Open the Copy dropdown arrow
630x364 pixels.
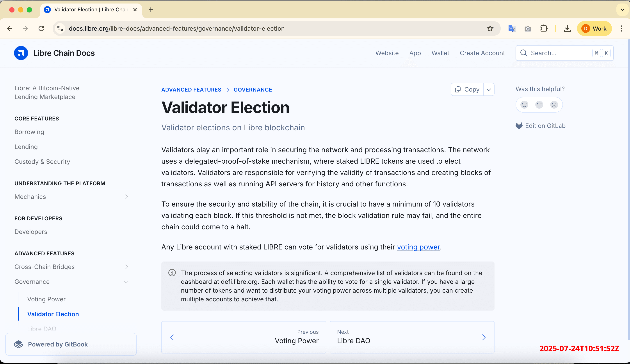click(489, 89)
